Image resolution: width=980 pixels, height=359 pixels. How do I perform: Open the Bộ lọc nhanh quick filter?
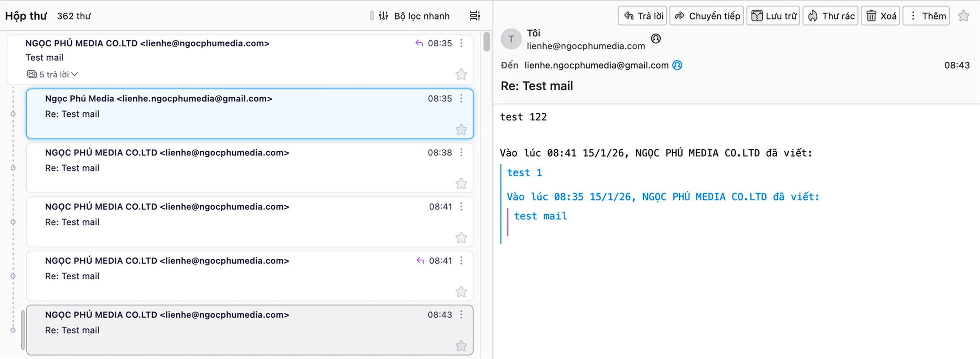(414, 16)
